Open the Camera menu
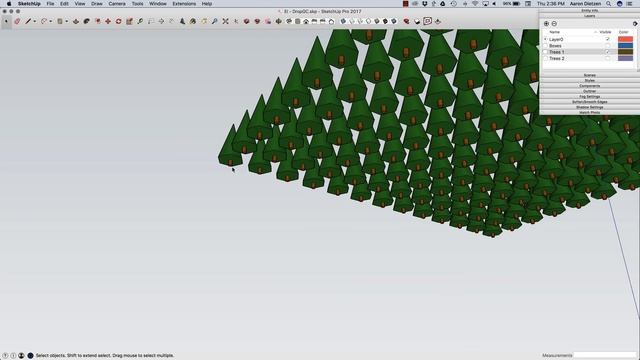The height and width of the screenshot is (360, 640). click(117, 4)
